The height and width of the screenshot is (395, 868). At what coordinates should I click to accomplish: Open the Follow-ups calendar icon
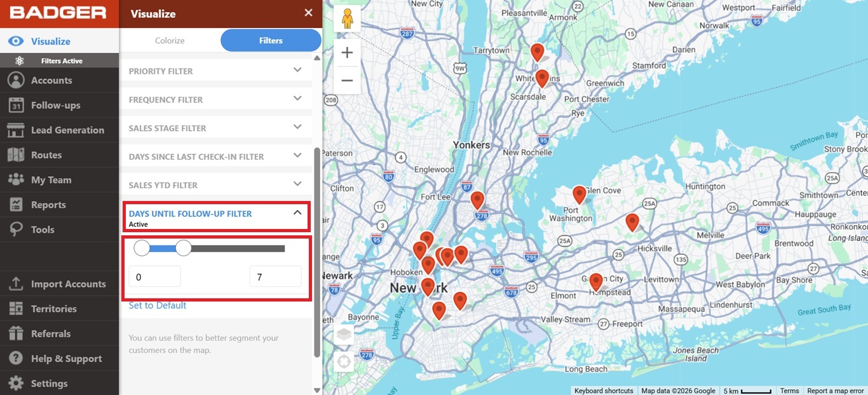tap(16, 105)
